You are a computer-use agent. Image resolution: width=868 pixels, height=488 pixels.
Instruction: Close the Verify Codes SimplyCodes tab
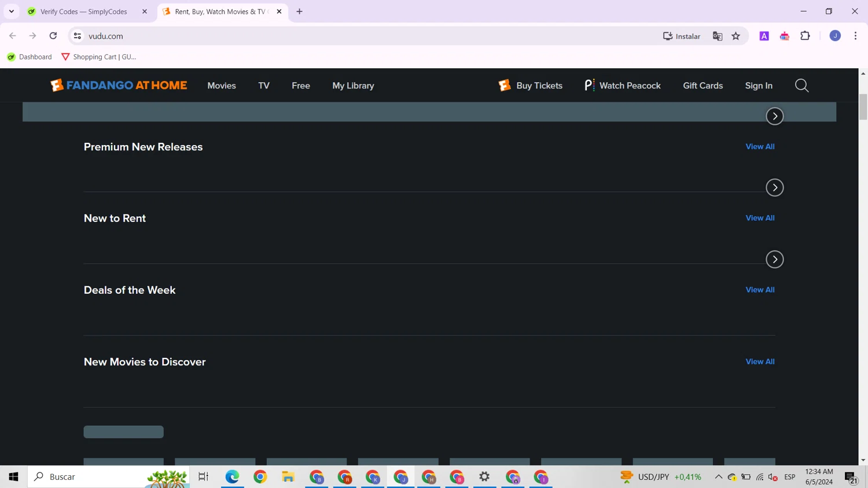coord(145,12)
